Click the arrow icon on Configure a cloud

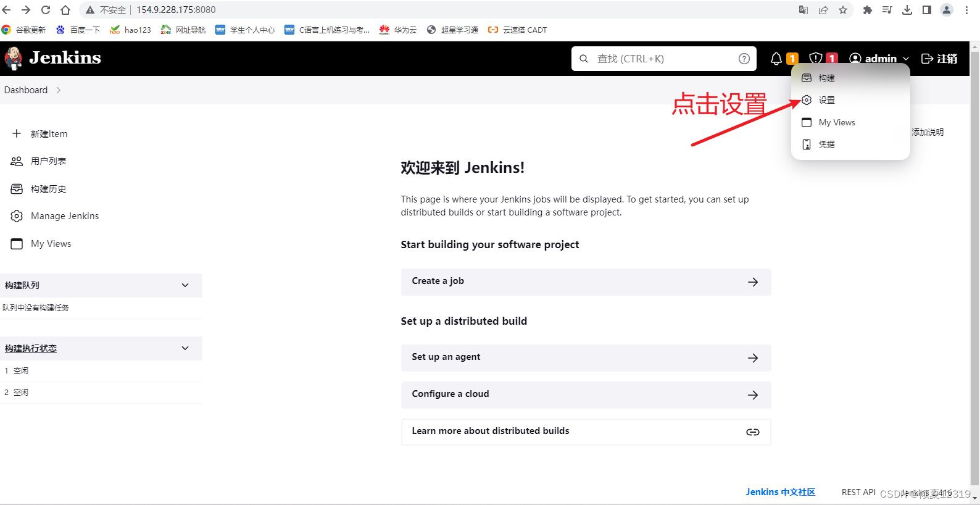coord(753,395)
